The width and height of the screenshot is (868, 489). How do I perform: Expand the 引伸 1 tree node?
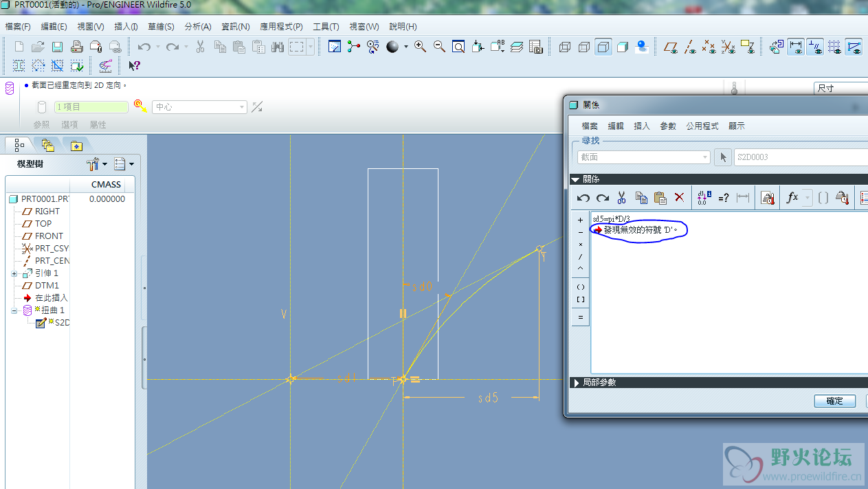pos(14,273)
